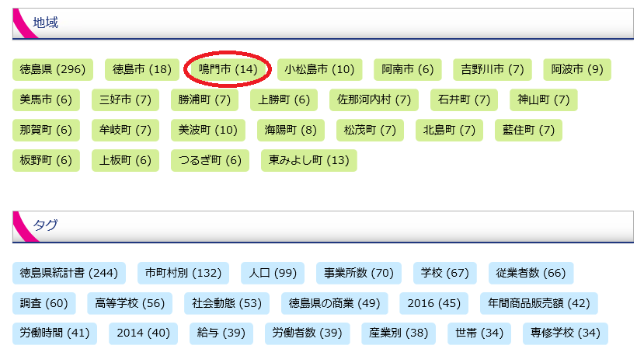Click the 労働時間 (41) tag
The image size is (644, 349).
(54, 333)
